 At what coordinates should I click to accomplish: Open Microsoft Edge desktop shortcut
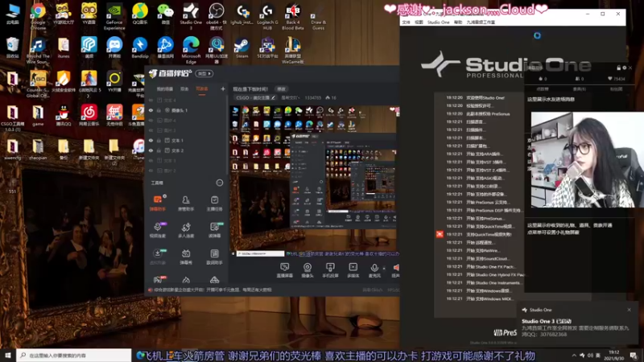tap(191, 50)
